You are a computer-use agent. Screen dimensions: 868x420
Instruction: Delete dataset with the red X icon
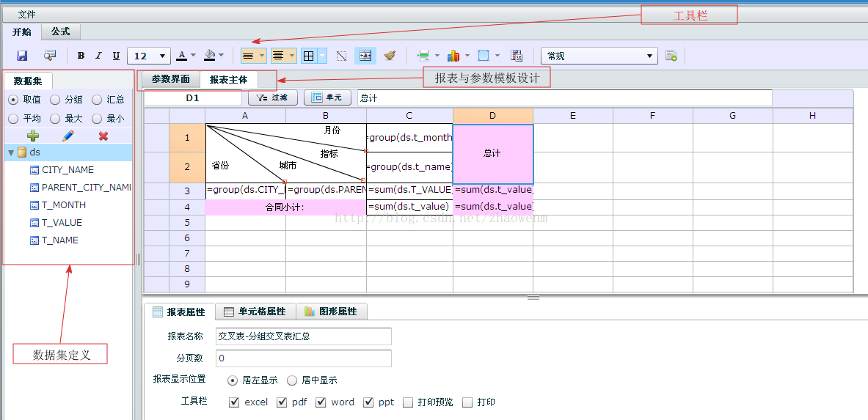(x=103, y=136)
